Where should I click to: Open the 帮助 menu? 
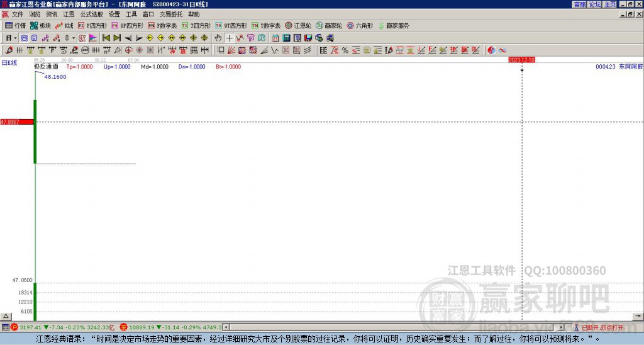tap(194, 14)
